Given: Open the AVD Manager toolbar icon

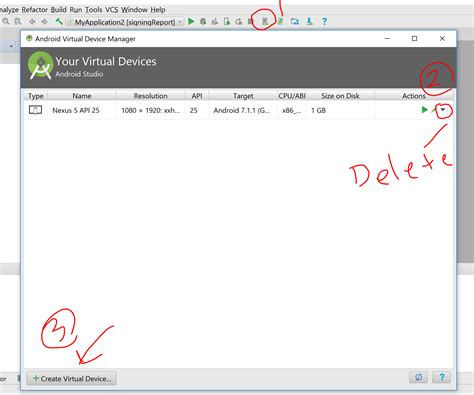Looking at the screenshot, I should coord(265,22).
